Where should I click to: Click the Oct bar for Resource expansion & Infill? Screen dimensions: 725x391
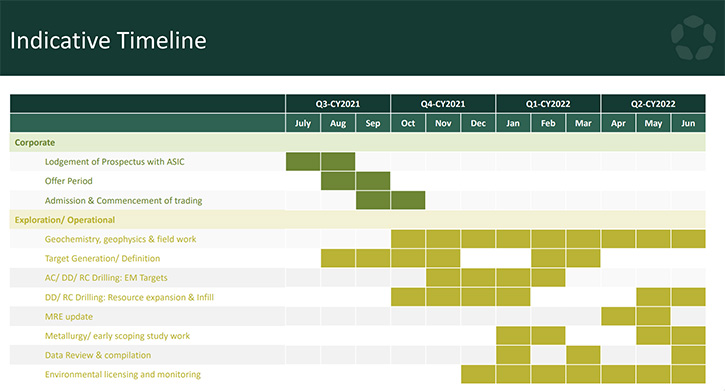pyautogui.click(x=408, y=297)
